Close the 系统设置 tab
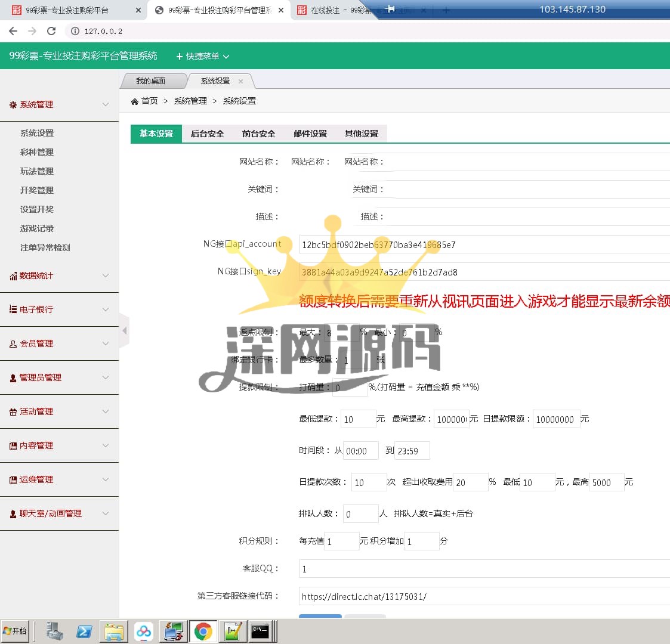 240,81
